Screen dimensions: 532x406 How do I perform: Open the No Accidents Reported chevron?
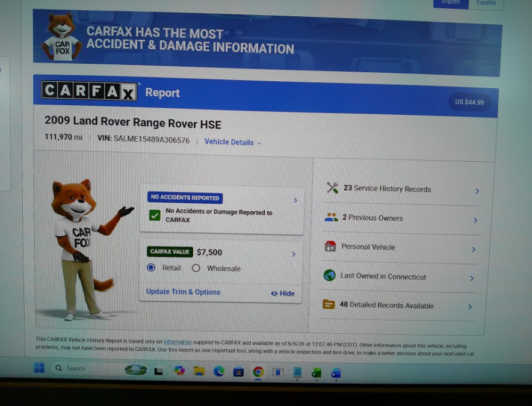point(295,200)
